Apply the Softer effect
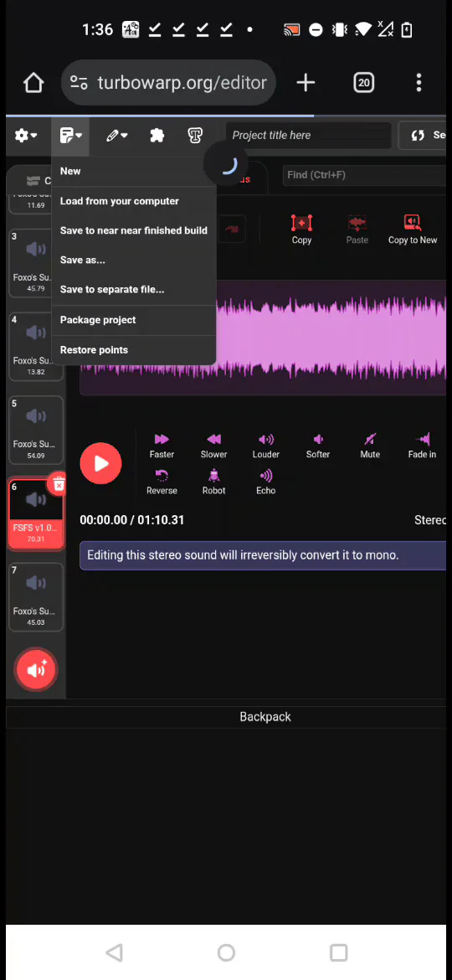The image size is (452, 980). tap(318, 446)
